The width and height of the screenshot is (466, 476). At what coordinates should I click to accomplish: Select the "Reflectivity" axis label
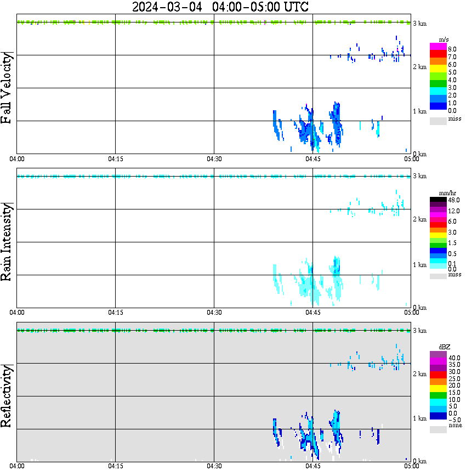(x=7, y=395)
